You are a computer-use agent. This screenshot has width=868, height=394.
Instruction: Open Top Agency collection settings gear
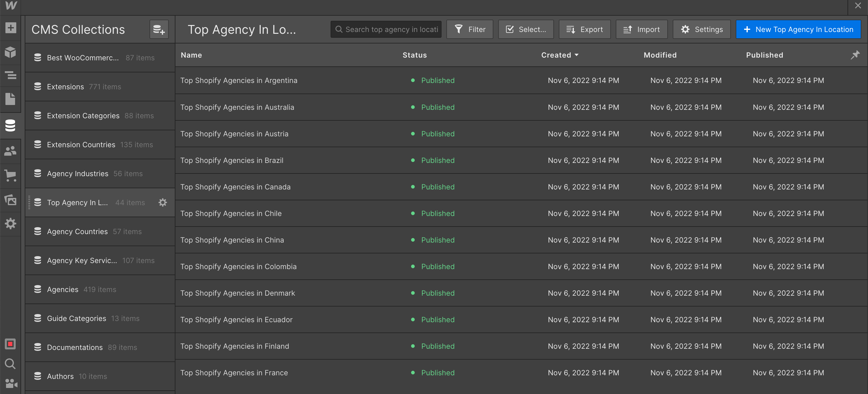tap(163, 202)
